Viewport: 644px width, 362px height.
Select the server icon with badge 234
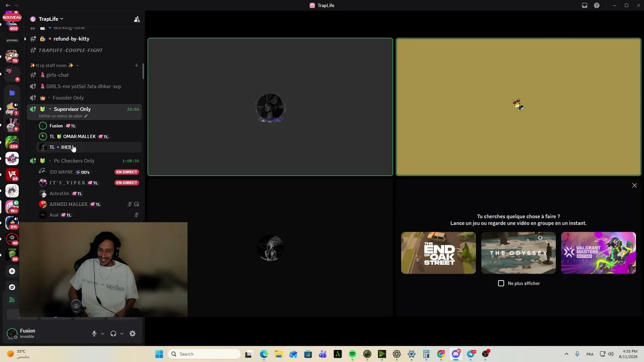pyautogui.click(x=12, y=142)
